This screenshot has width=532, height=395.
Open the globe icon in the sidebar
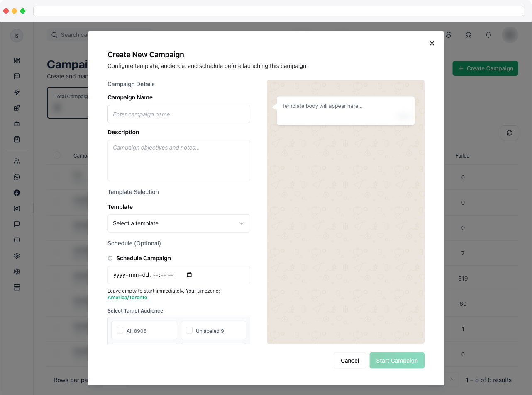[17, 271]
